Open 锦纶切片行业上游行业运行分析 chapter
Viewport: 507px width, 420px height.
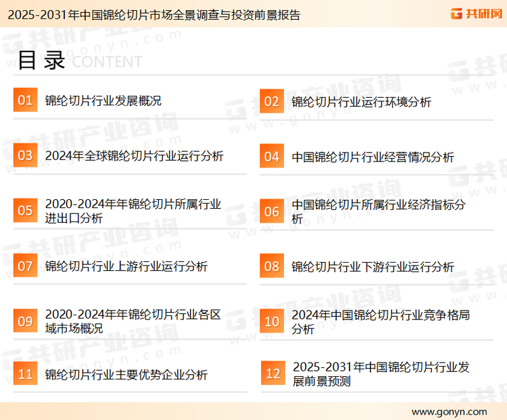(x=126, y=266)
